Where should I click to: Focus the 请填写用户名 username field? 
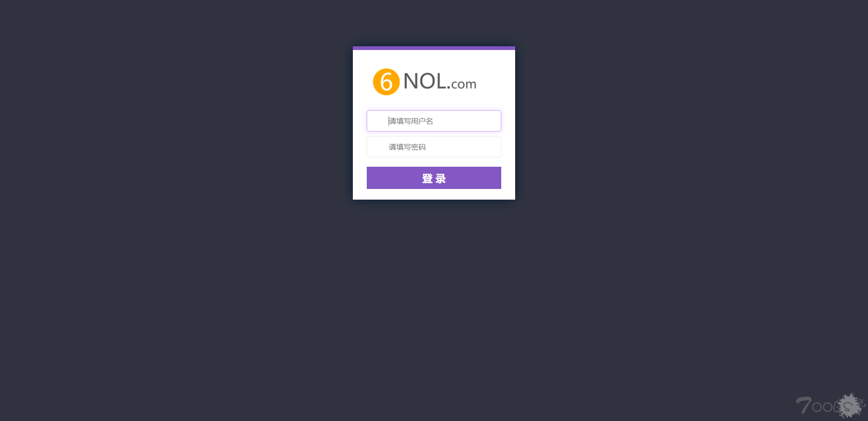coord(434,121)
